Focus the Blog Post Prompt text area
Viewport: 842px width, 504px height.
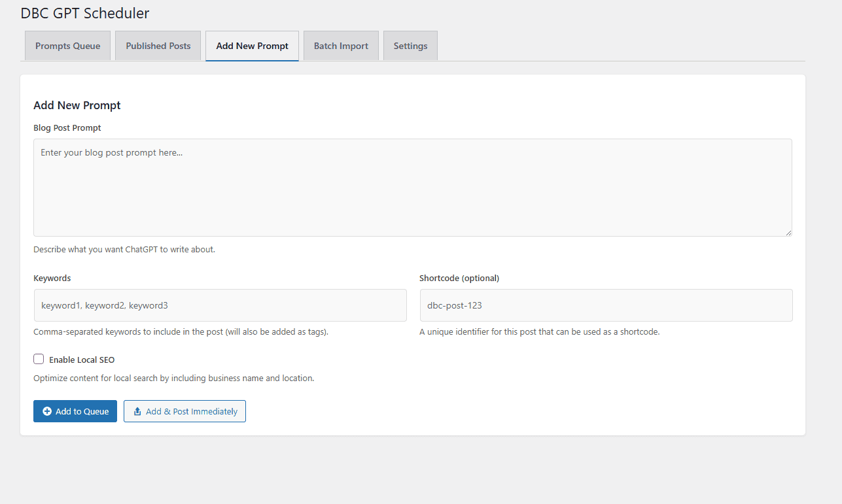click(x=412, y=188)
